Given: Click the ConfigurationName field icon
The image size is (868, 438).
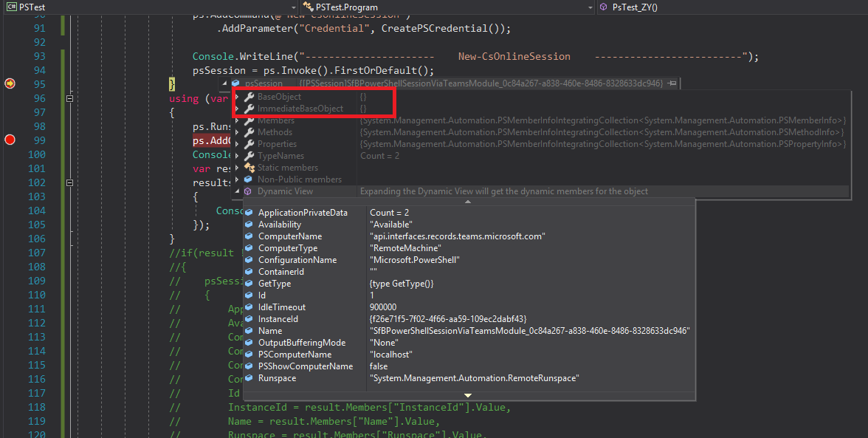Looking at the screenshot, I should pyautogui.click(x=249, y=260).
